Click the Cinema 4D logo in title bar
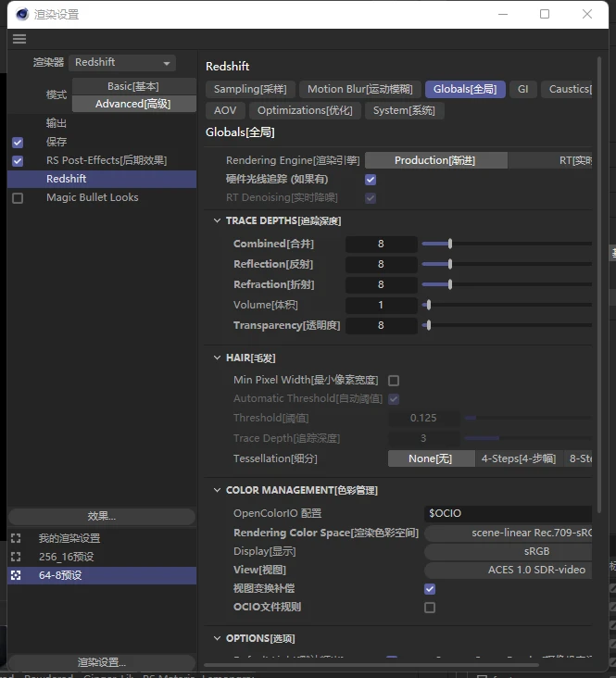The image size is (616, 678). click(x=22, y=14)
